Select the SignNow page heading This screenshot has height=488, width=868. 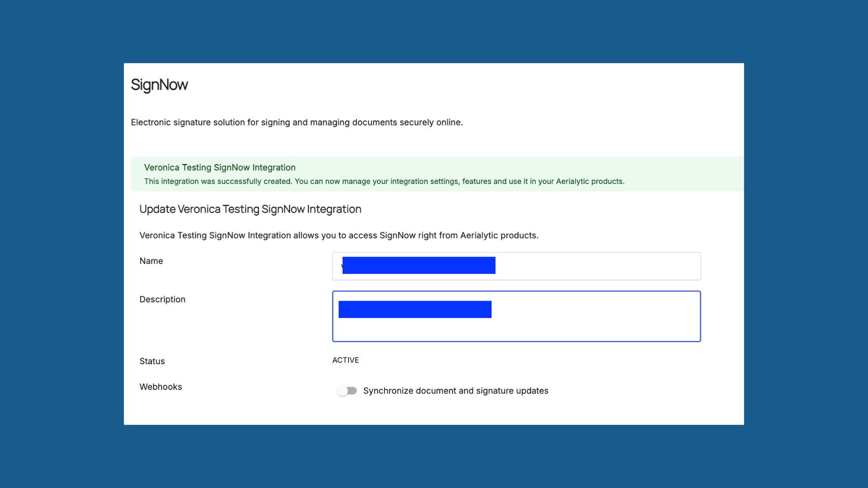[x=159, y=85]
